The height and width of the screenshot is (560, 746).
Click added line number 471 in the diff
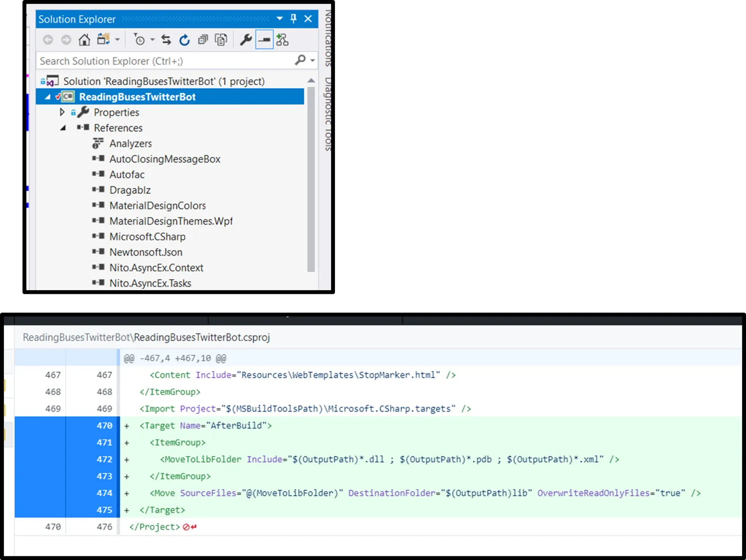tap(104, 443)
